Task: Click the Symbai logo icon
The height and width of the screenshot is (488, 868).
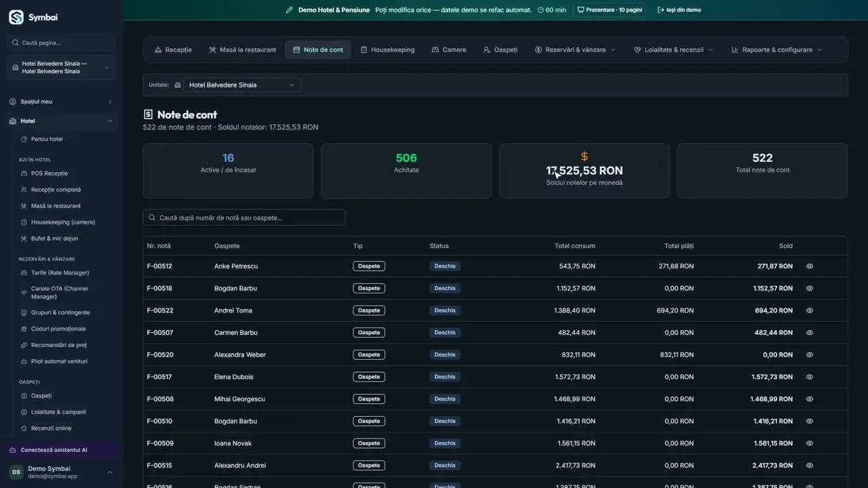Action: (x=16, y=17)
